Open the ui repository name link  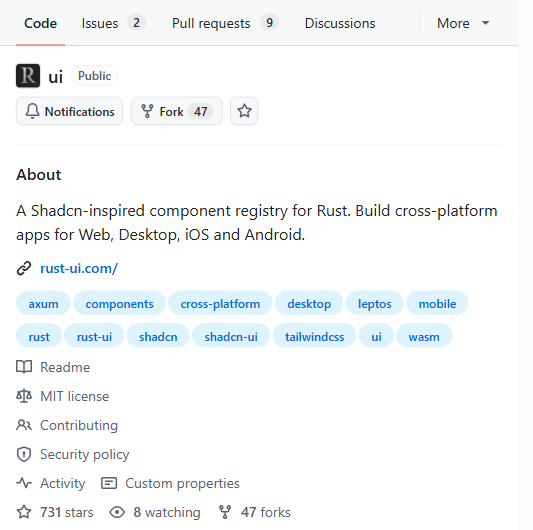(x=55, y=76)
